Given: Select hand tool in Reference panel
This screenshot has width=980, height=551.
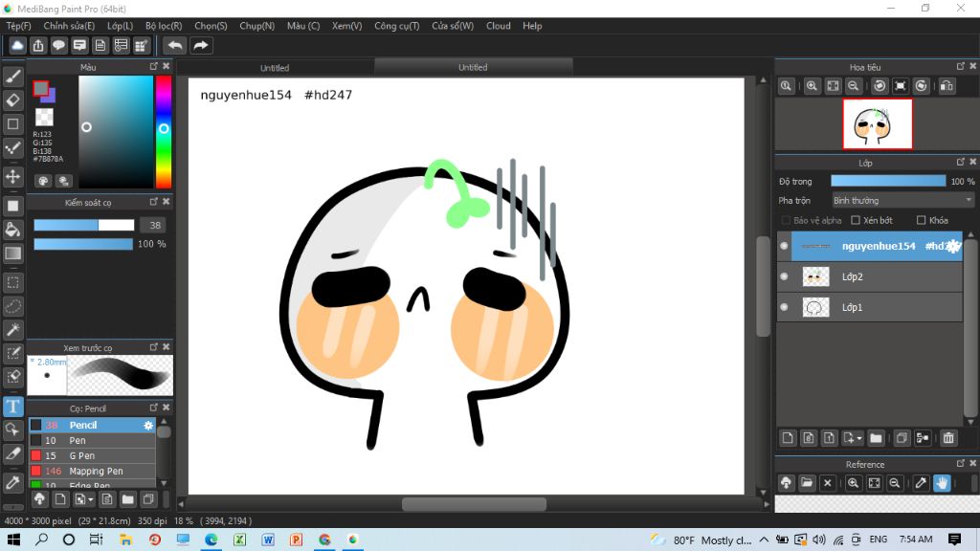Looking at the screenshot, I should click(942, 483).
